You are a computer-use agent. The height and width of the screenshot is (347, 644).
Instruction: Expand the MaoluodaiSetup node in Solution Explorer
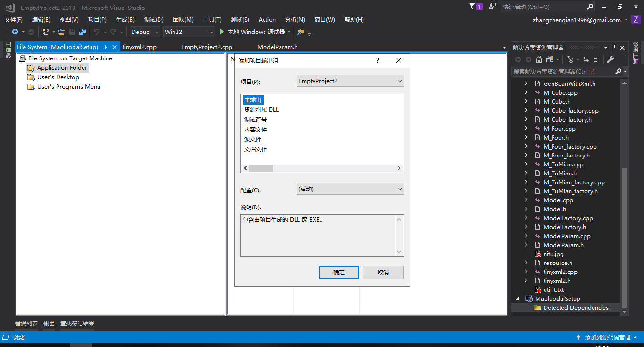pyautogui.click(x=518, y=298)
